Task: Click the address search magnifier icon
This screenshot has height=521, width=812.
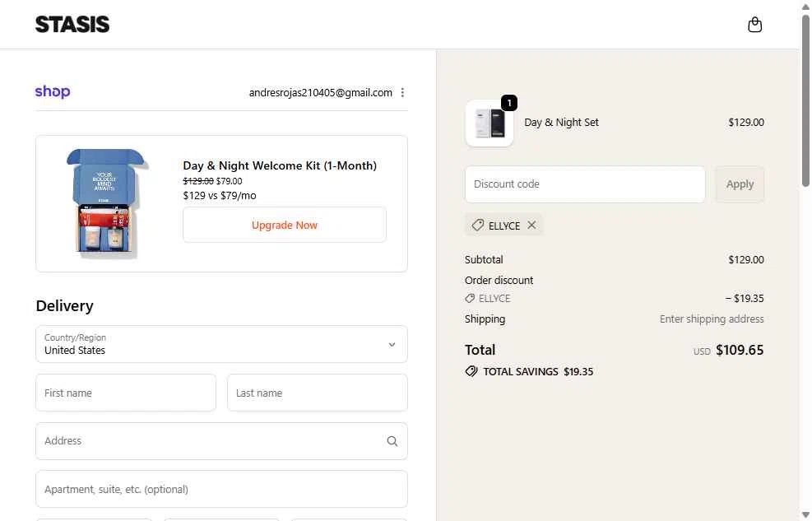Action: (x=392, y=440)
